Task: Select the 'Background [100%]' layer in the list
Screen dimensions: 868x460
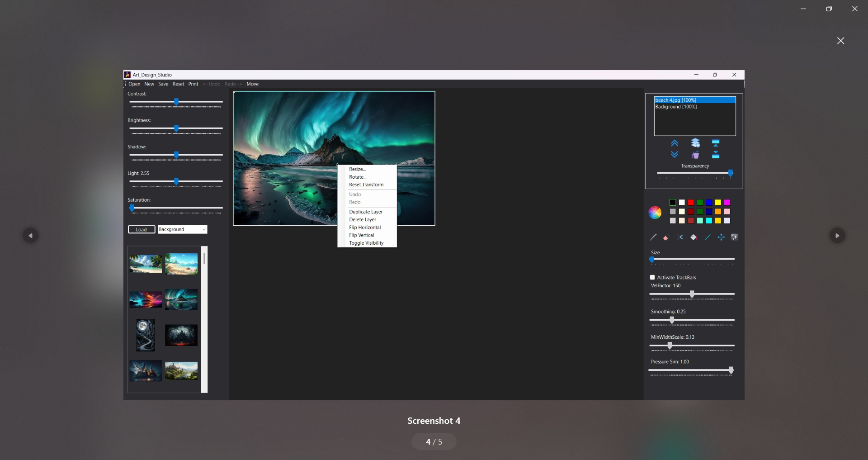Action: (695, 107)
